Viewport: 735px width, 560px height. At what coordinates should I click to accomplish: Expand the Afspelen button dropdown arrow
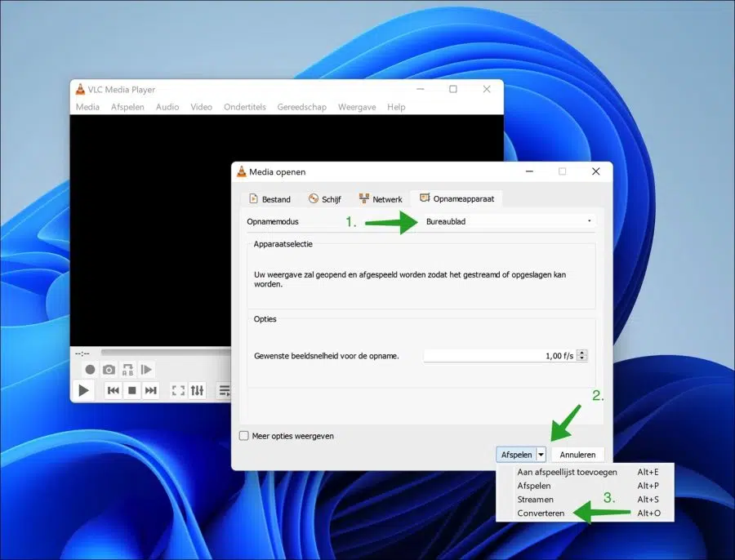pyautogui.click(x=541, y=455)
